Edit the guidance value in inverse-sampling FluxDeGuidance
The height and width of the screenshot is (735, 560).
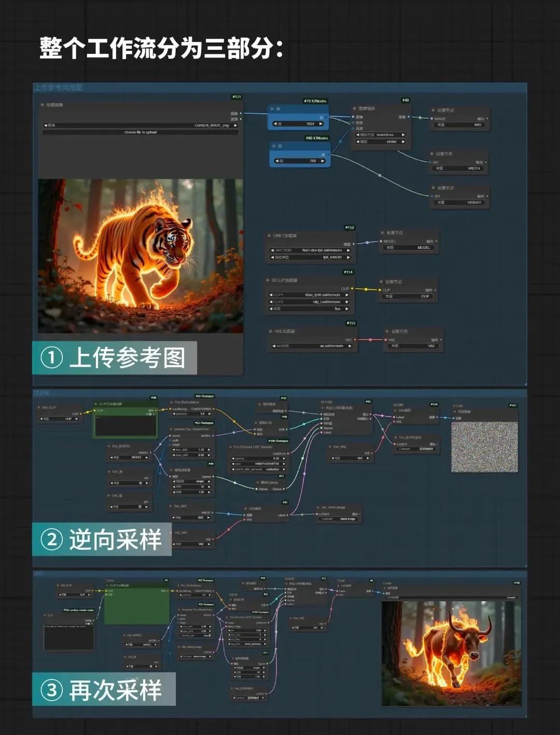tap(191, 414)
